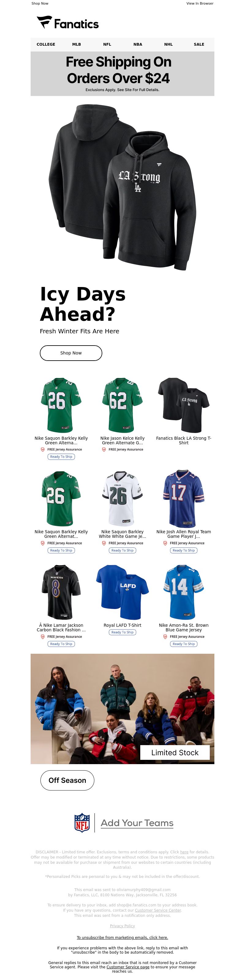Image resolution: width=245 pixels, height=980 pixels.
Task: Select the NHL navigation item
Action: point(168,44)
